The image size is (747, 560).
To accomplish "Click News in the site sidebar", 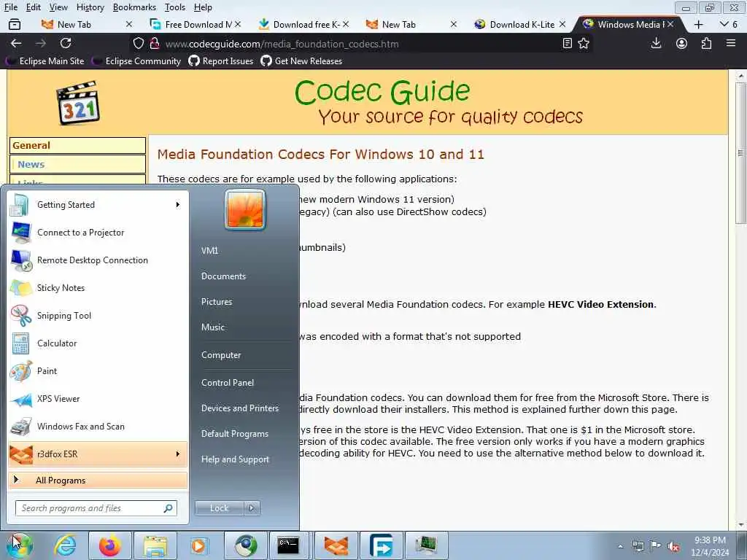I will pos(31,164).
